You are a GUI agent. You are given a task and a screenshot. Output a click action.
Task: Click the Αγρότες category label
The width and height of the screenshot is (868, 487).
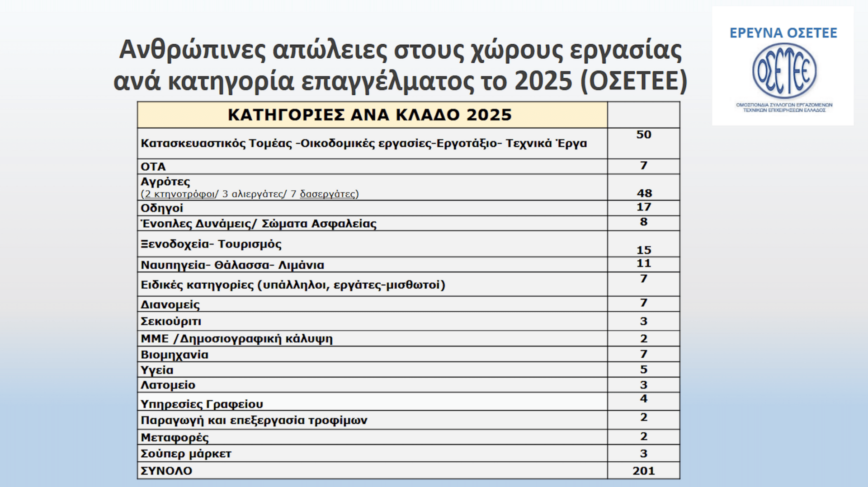165,182
